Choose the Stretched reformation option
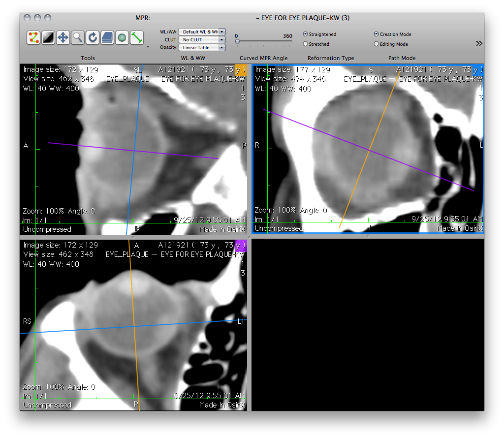This screenshot has height=438, width=504. coord(306,44)
